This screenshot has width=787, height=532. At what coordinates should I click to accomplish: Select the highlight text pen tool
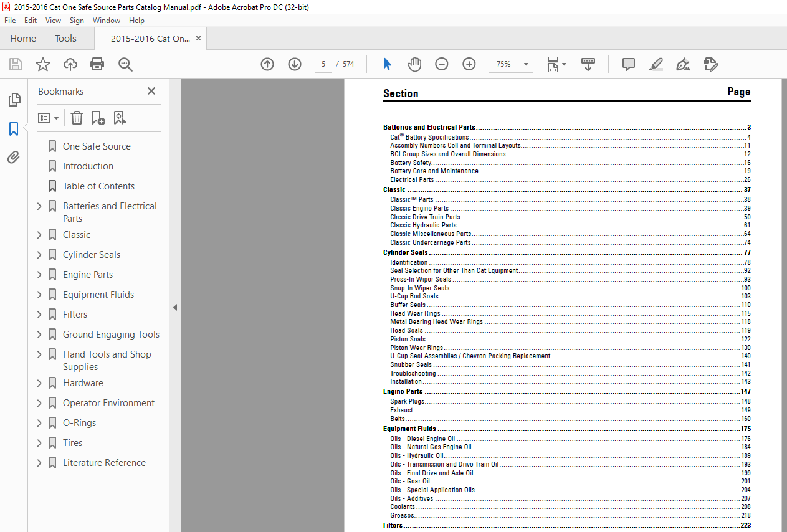pos(656,64)
